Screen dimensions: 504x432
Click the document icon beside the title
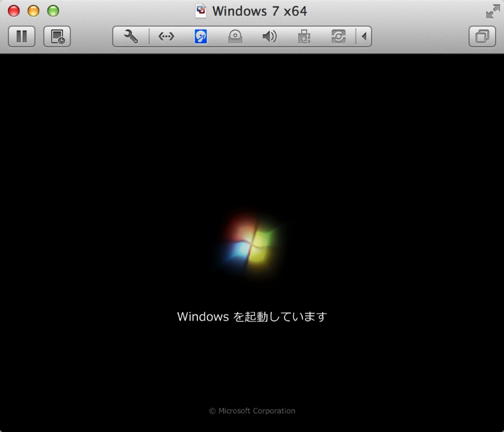[201, 11]
